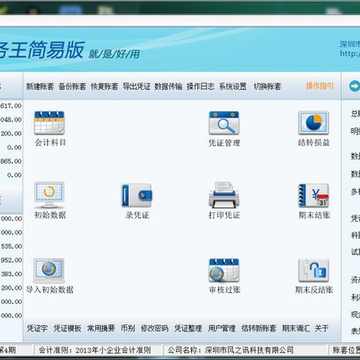Viewport: 360px width, 360px height.
Task: Select 新建账套 in the top toolbar
Action: pos(40,87)
